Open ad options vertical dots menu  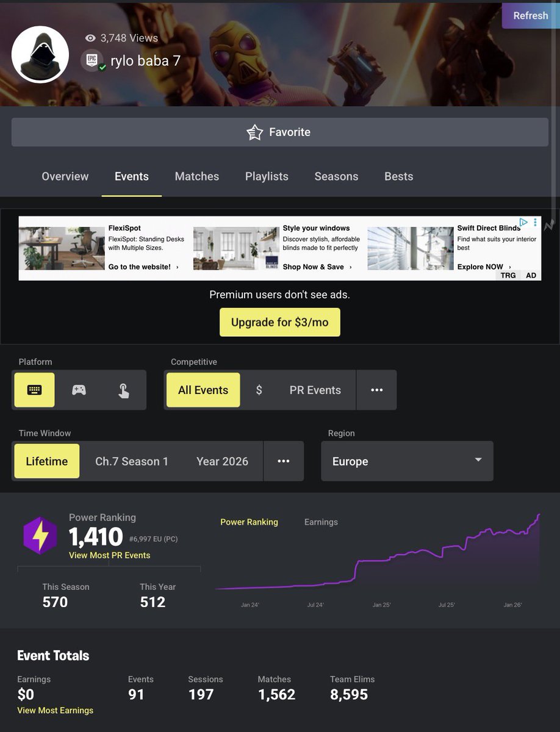tap(535, 222)
